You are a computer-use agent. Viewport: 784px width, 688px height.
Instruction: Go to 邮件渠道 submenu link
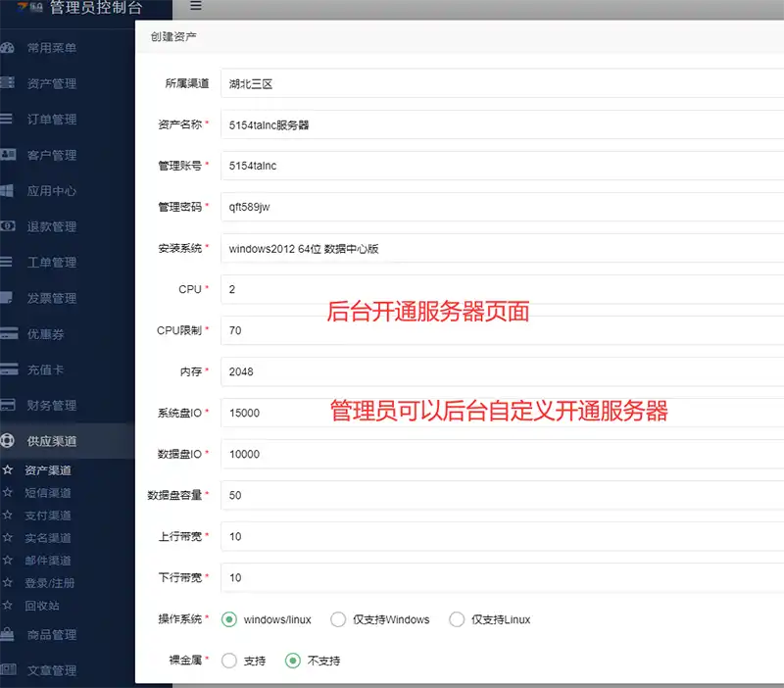[48, 561]
